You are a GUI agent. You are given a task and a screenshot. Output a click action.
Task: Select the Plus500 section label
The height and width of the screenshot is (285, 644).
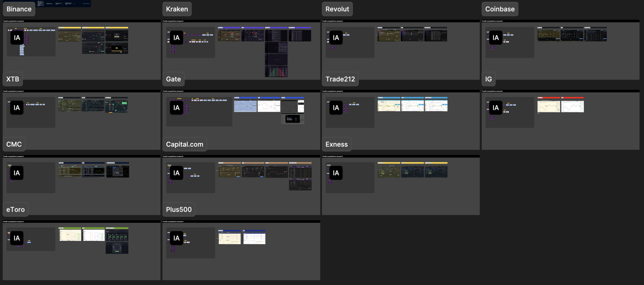pyautogui.click(x=179, y=210)
